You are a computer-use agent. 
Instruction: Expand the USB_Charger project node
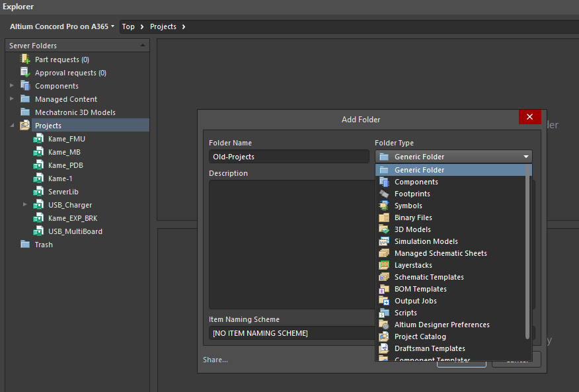(x=24, y=204)
